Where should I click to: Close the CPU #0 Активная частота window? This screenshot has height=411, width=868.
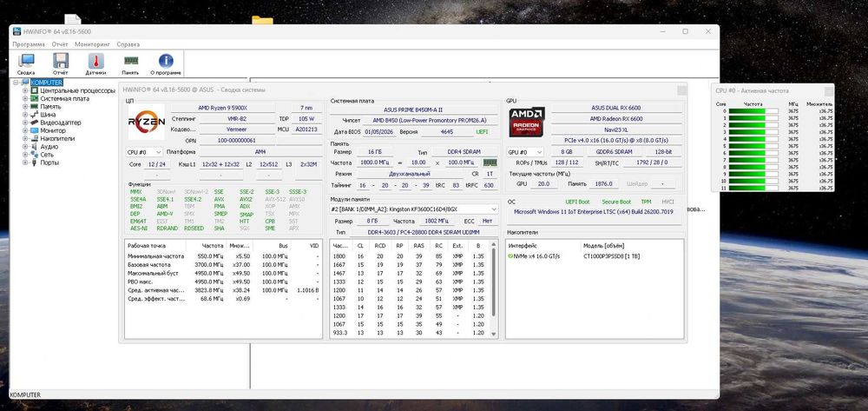pyautogui.click(x=829, y=91)
